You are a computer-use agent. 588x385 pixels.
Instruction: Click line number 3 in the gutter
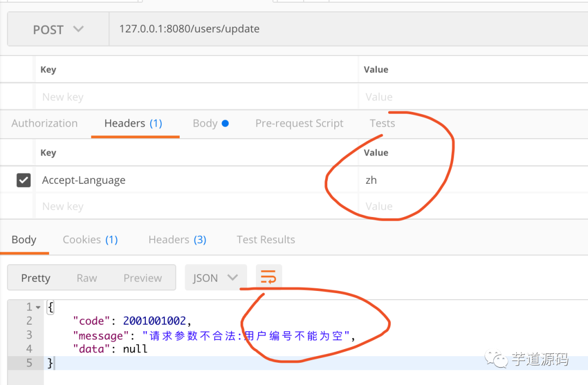[x=29, y=335]
